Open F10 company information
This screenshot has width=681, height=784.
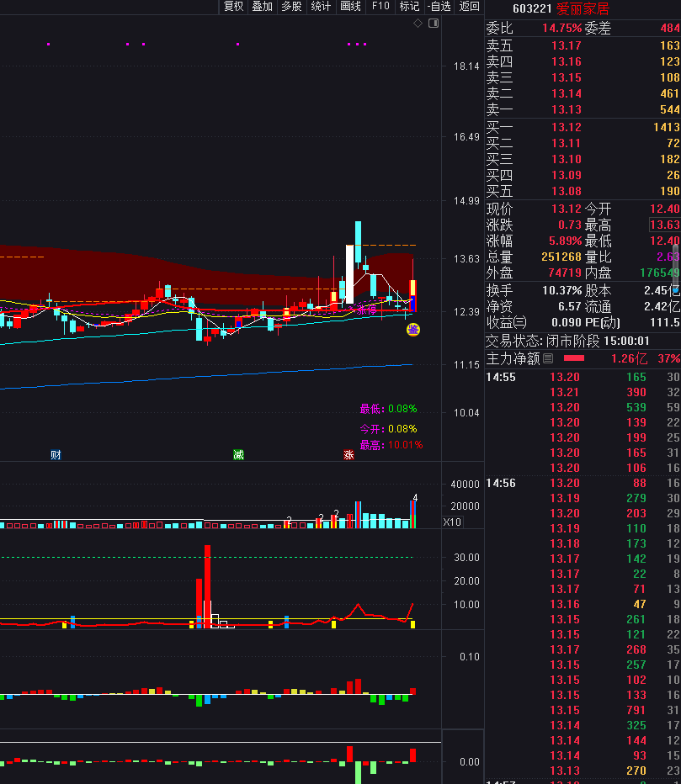pos(380,7)
